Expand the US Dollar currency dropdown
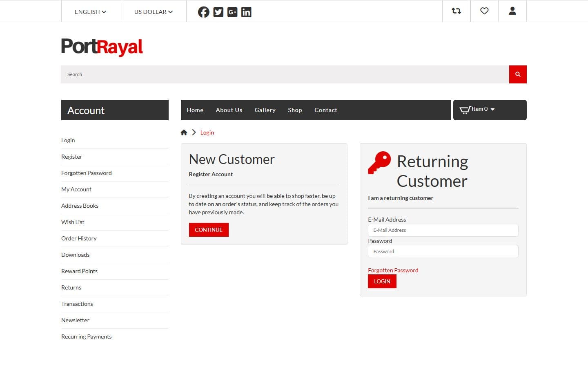The image size is (588, 368). pos(154,12)
